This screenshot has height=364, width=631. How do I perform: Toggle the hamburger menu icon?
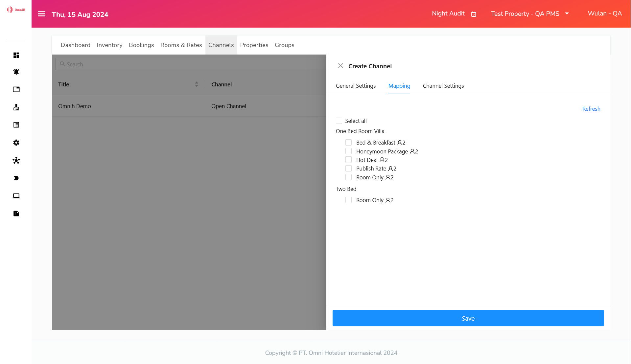[41, 14]
